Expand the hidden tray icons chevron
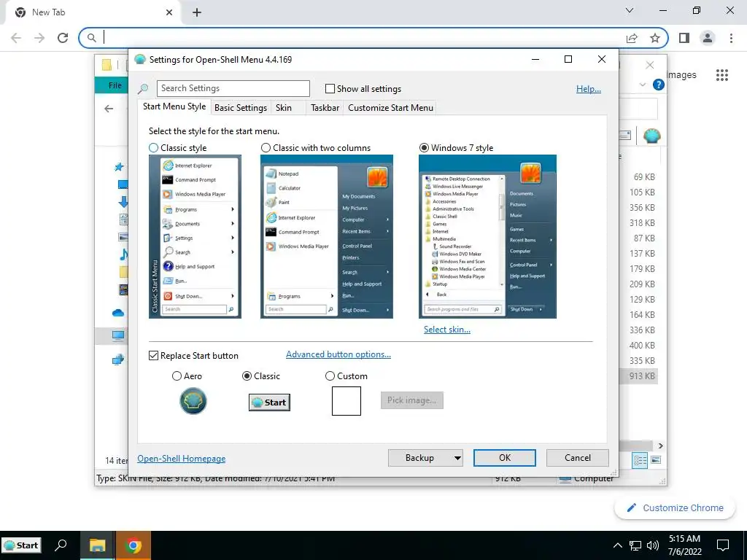The width and height of the screenshot is (747, 560). click(617, 545)
